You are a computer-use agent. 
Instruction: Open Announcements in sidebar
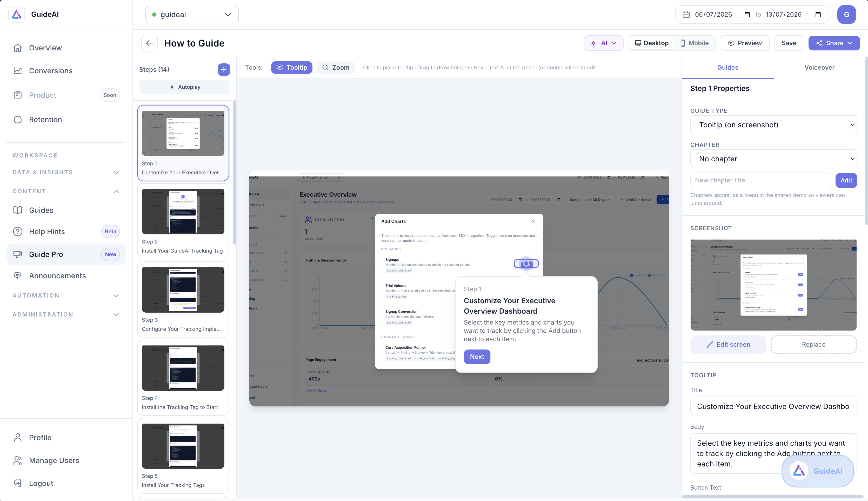point(66,276)
